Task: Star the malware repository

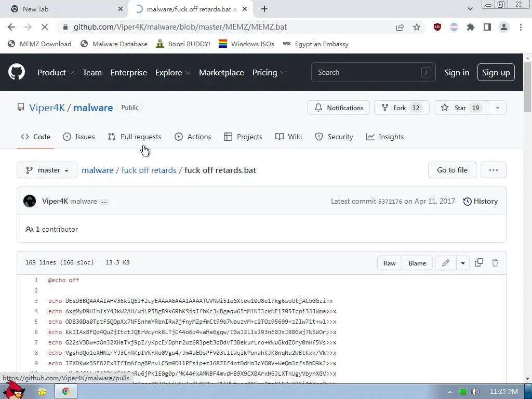Action: tap(461, 108)
